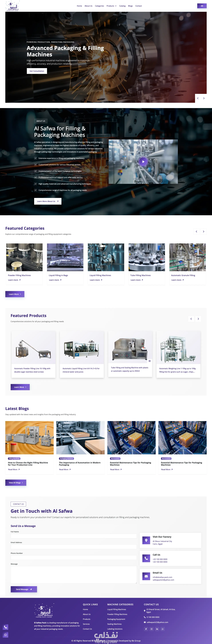Open Learn more under Tube Filling Machines
The height and width of the screenshot is (644, 212).
tap(137, 280)
